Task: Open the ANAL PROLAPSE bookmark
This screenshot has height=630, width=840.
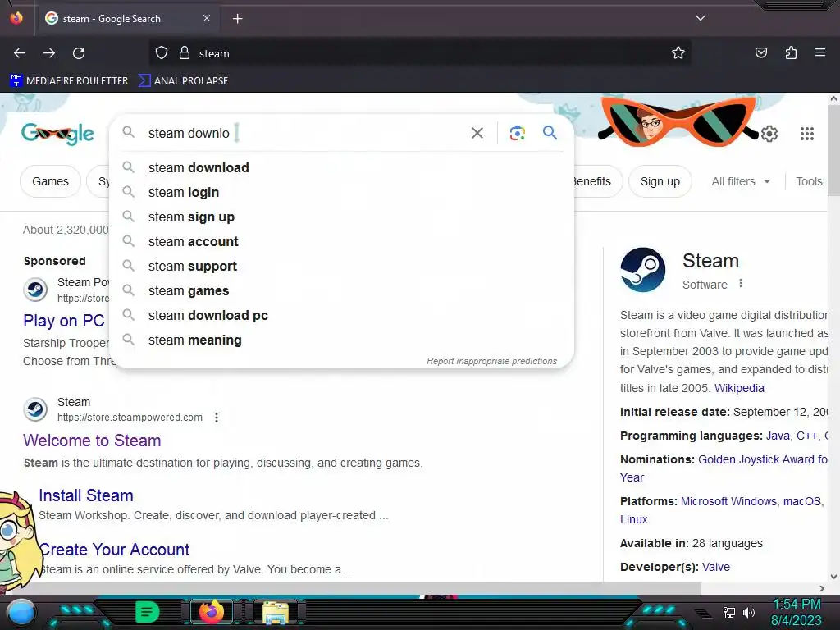Action: tap(183, 81)
